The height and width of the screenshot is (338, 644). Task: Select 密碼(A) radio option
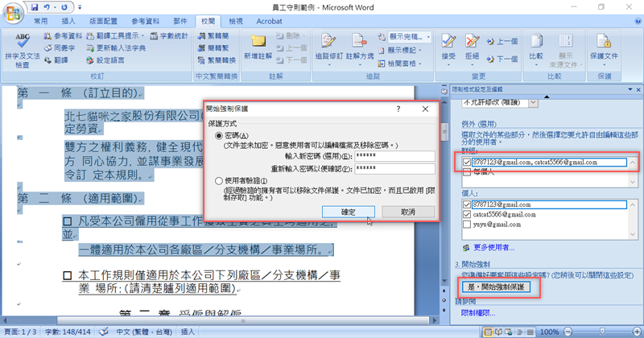(219, 135)
